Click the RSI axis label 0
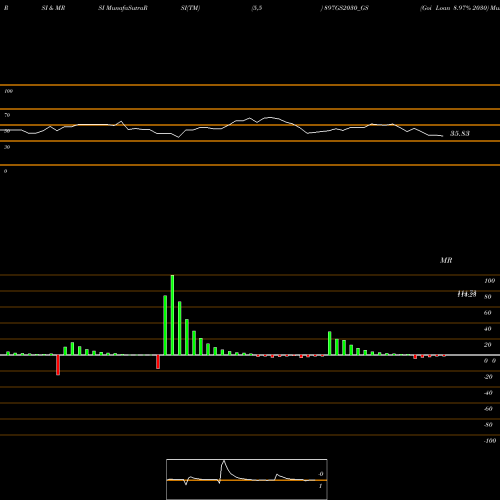The width and height of the screenshot is (500, 500). click(5, 171)
